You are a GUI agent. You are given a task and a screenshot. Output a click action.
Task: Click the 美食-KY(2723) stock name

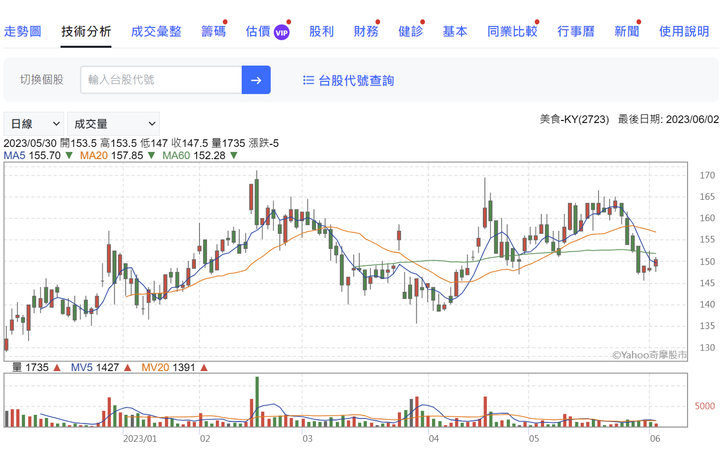(574, 119)
